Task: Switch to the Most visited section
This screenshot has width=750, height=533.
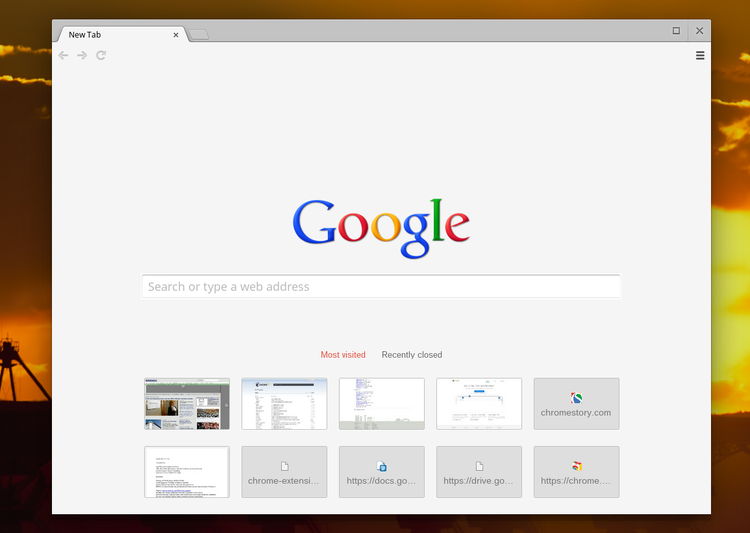Action: point(343,355)
